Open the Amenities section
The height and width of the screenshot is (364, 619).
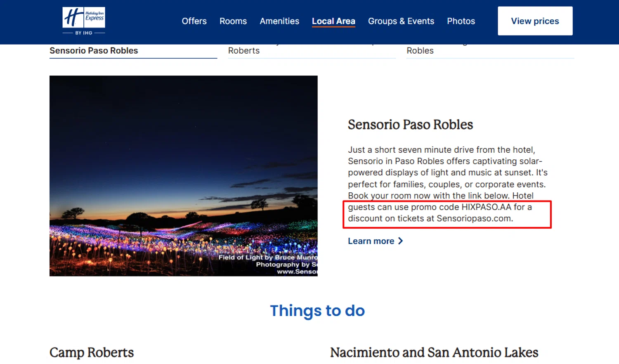[279, 21]
